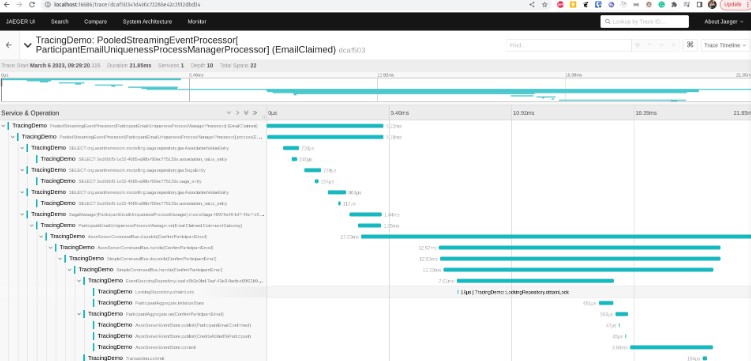This screenshot has height=361, width=751.
Task: Click the Lookup by Trace ID field
Action: [x=644, y=22]
